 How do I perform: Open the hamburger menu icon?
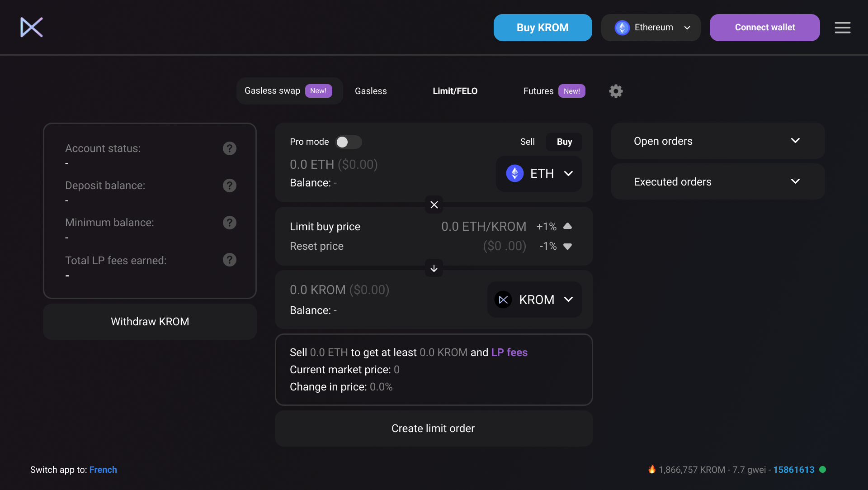842,28
